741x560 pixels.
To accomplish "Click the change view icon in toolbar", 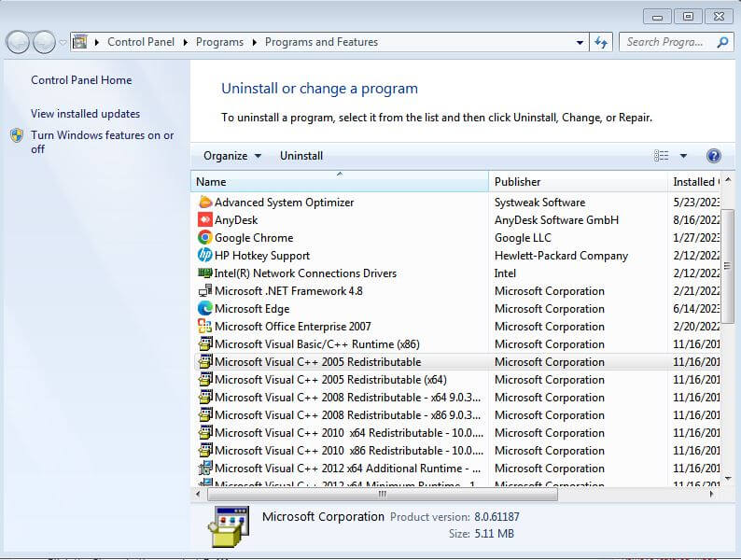I will 661,156.
